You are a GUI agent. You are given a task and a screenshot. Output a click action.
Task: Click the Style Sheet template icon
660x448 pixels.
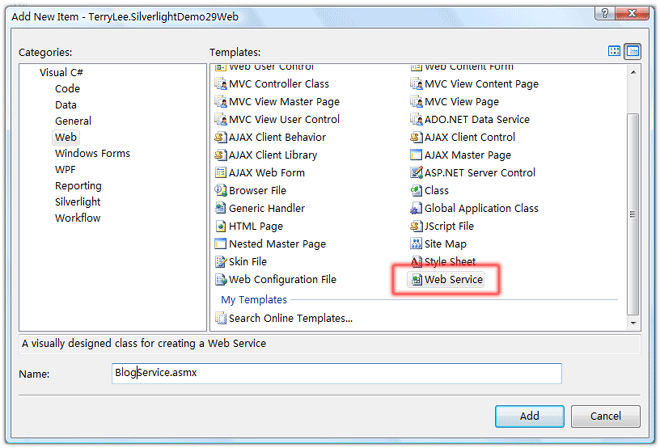tap(416, 262)
